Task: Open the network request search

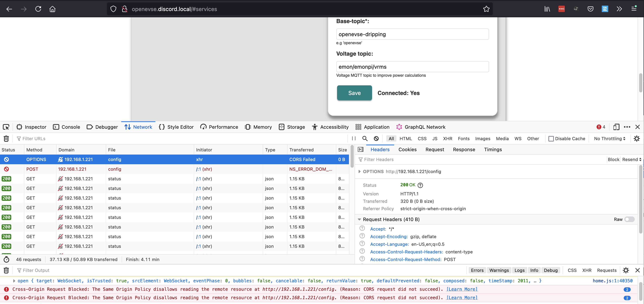Action: 365,138
